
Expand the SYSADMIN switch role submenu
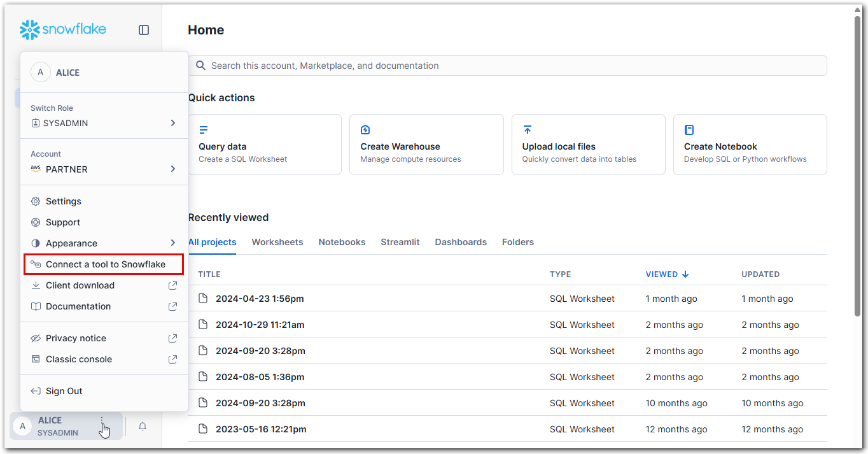pyautogui.click(x=172, y=123)
